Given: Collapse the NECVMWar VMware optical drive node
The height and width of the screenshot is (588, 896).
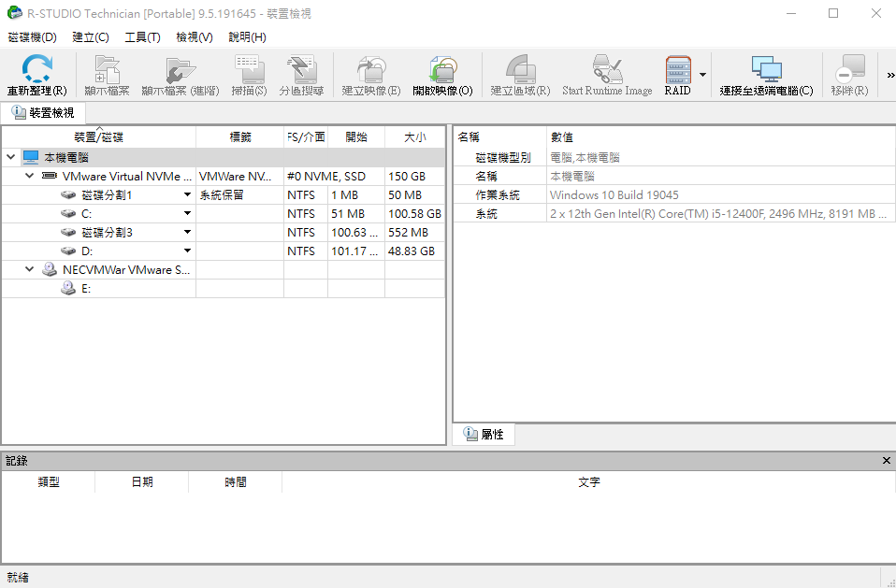Looking at the screenshot, I should pos(30,269).
